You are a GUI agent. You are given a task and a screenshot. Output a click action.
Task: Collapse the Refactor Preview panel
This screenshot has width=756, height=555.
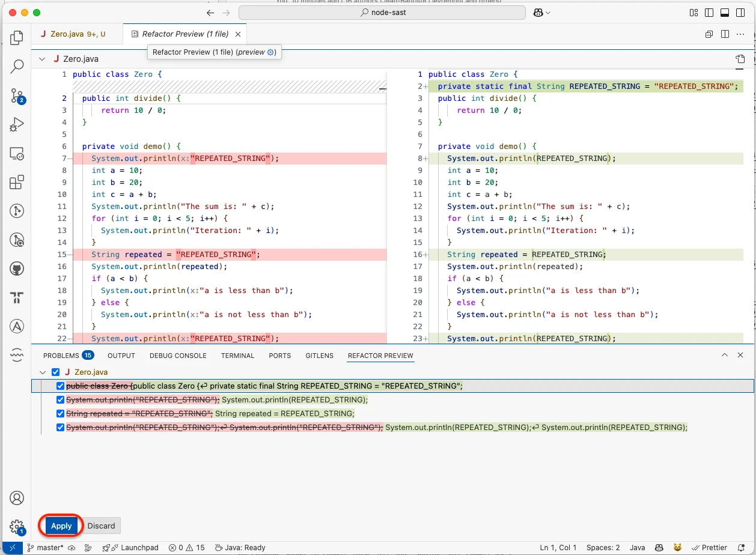725,355
